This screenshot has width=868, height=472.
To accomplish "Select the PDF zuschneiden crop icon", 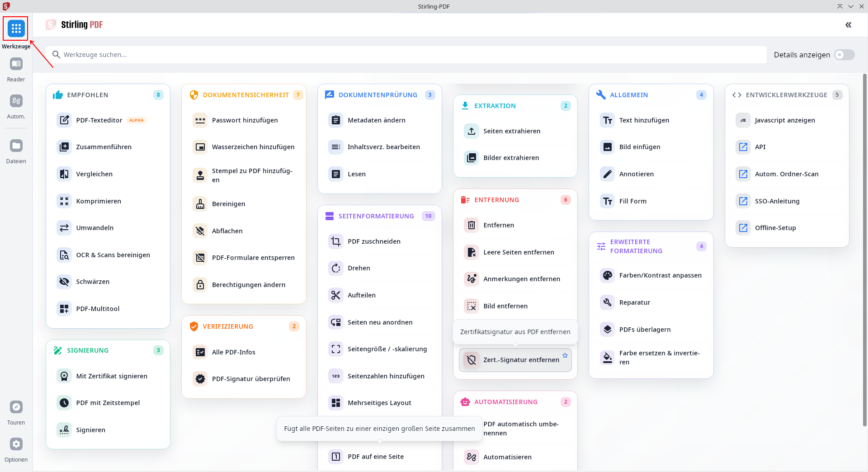I will (x=335, y=241).
